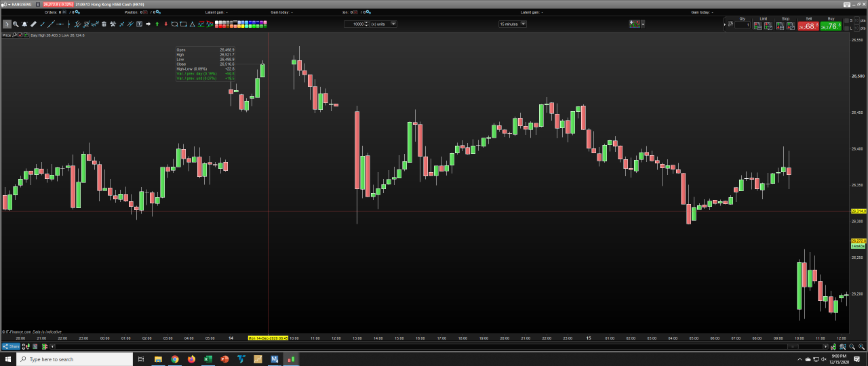The image size is (868, 366).
Task: Open the (x) units dropdown
Action: coord(383,24)
